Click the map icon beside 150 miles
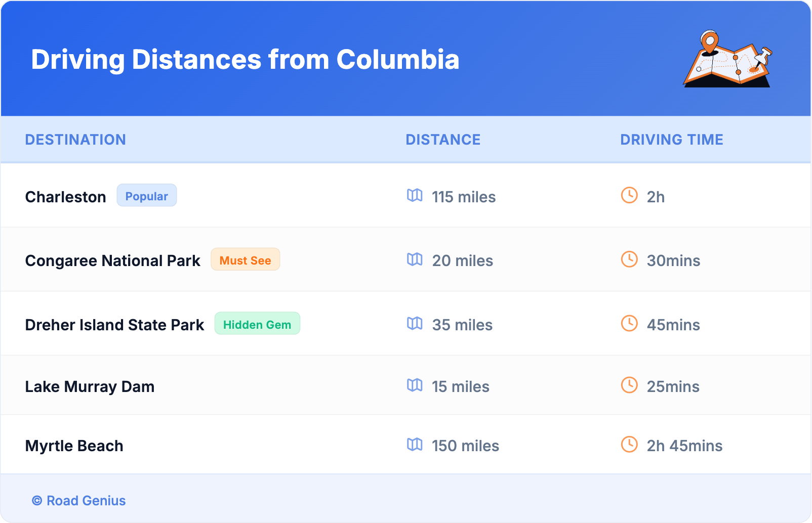The image size is (812, 523). click(415, 445)
